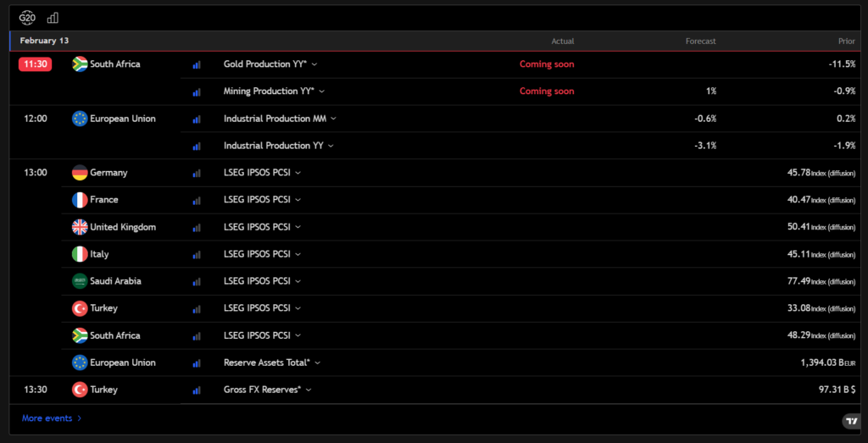Expand the Gold Production YY event details
The image size is (868, 443).
(270, 64)
